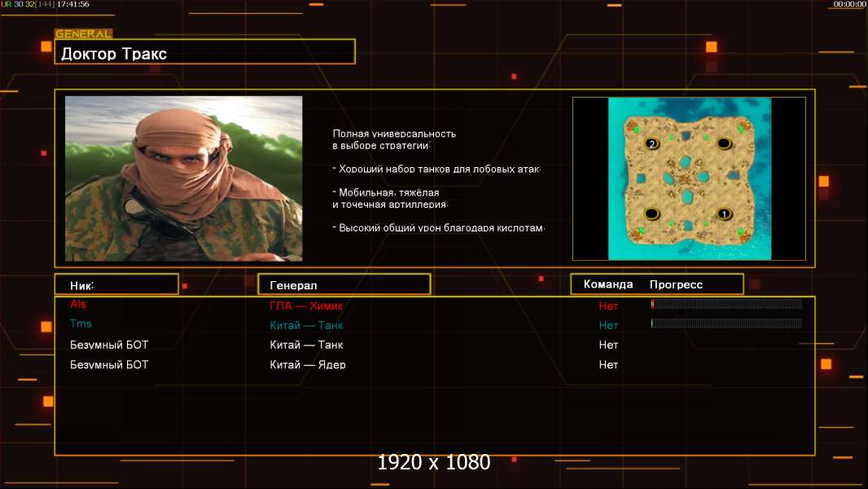Click the ГЛА — Химик general entry

point(306,306)
